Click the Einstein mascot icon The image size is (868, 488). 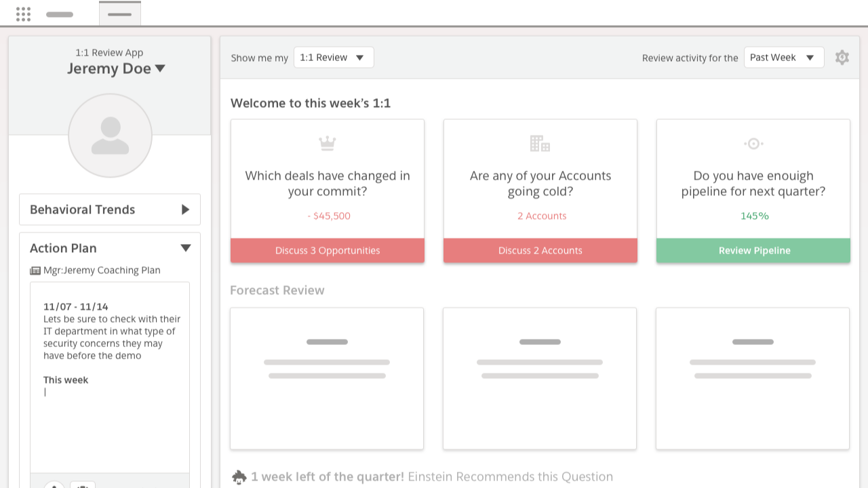239,477
